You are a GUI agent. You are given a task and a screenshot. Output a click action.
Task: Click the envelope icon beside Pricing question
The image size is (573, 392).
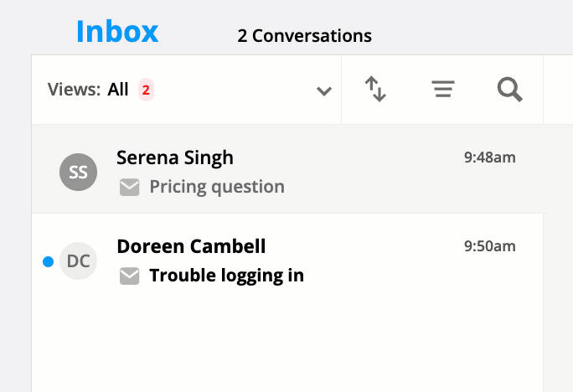(129, 188)
